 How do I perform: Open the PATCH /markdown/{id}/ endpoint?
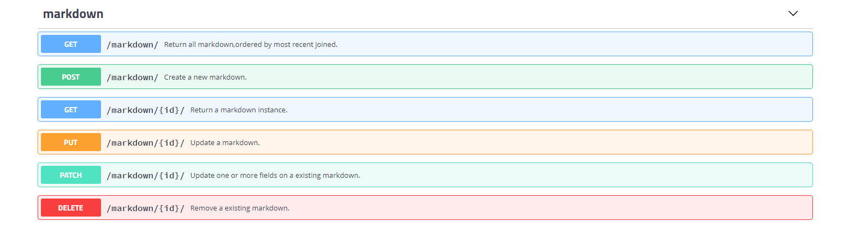click(425, 175)
